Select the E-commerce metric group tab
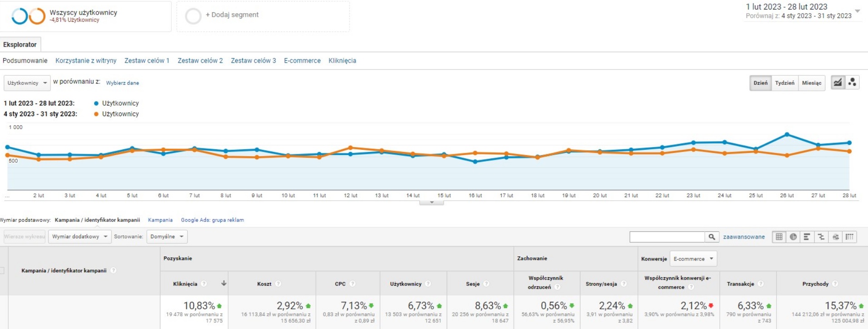Viewport: 868px width, 329px height. 302,60
